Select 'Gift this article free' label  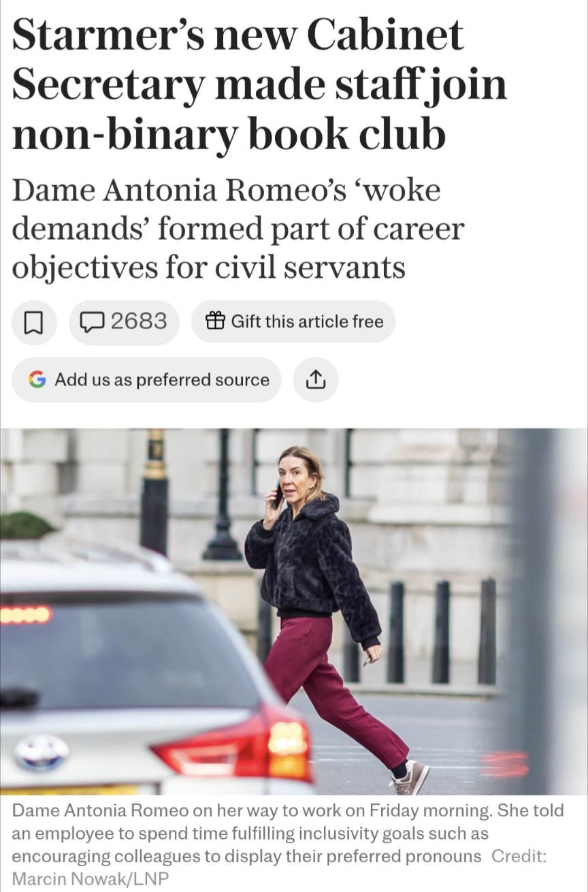click(308, 321)
